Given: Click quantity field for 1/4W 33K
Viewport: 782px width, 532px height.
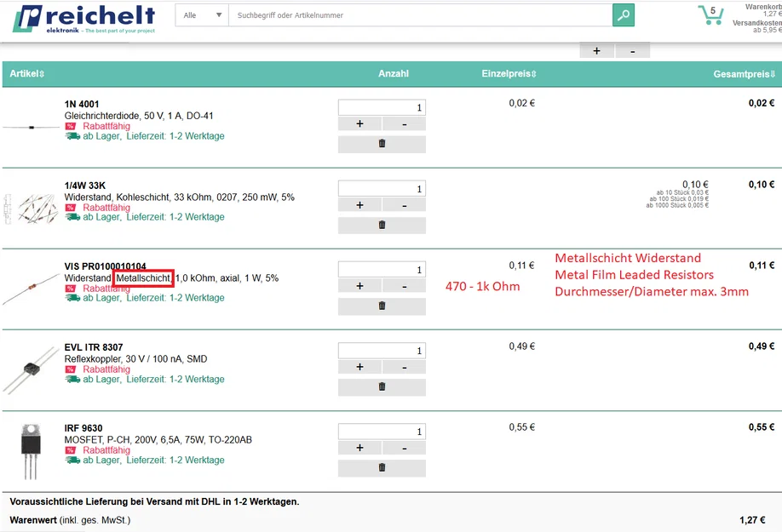Looking at the screenshot, I should (x=382, y=188).
